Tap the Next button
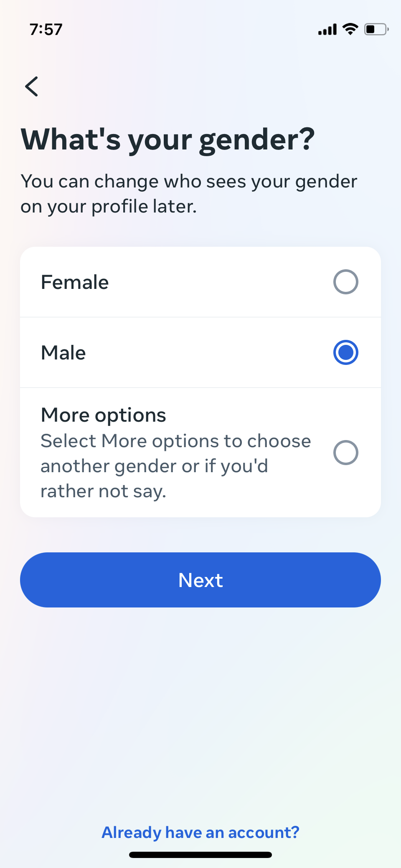Screen dimensions: 401x868 [200, 580]
